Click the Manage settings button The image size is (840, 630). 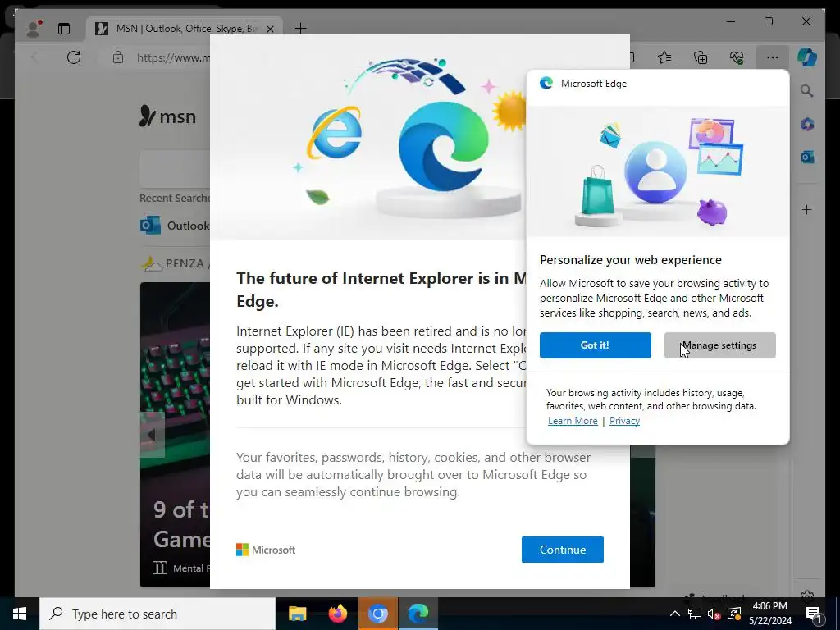coord(720,345)
